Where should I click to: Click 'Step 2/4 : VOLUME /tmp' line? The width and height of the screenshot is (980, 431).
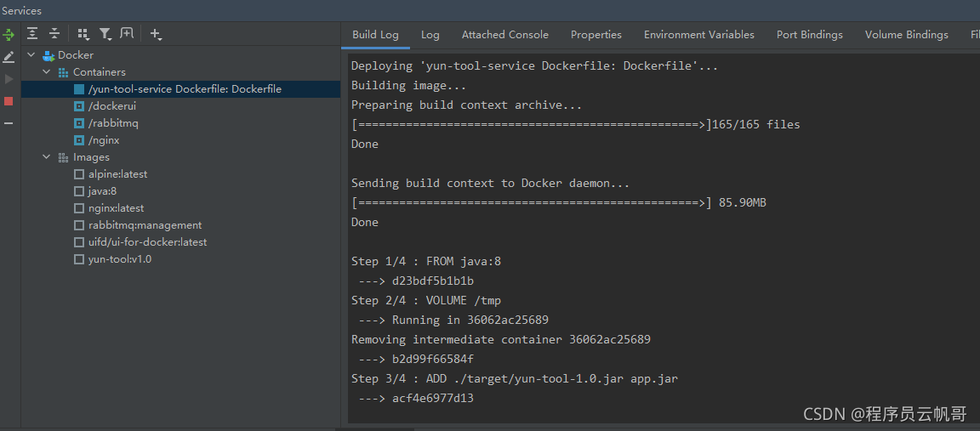426,300
